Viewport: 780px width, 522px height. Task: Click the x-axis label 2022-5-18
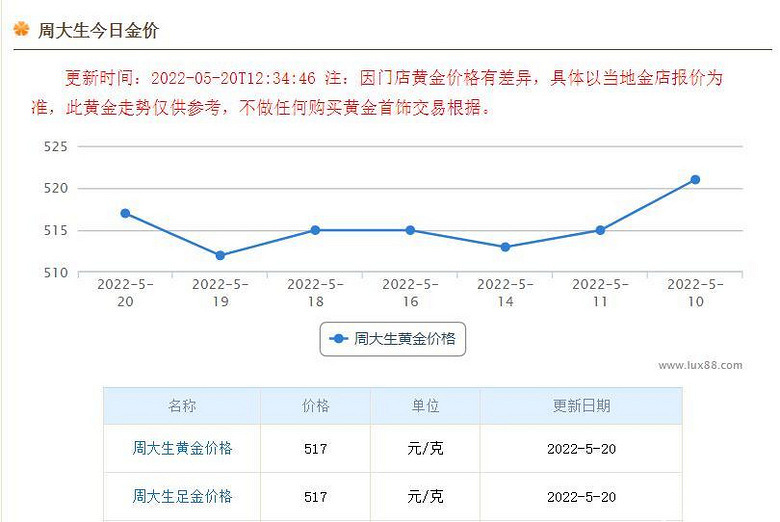(x=315, y=293)
